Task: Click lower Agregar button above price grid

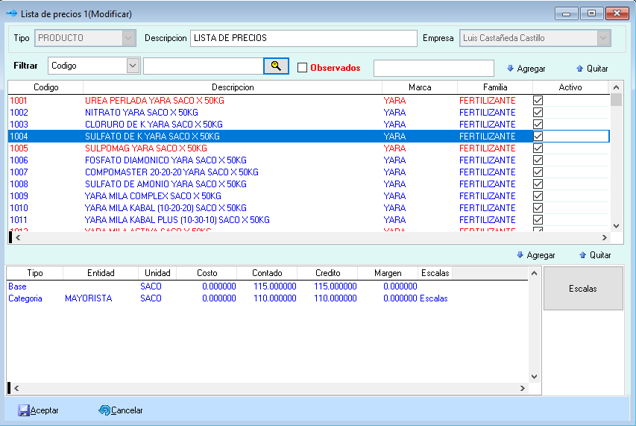Action: click(x=535, y=255)
